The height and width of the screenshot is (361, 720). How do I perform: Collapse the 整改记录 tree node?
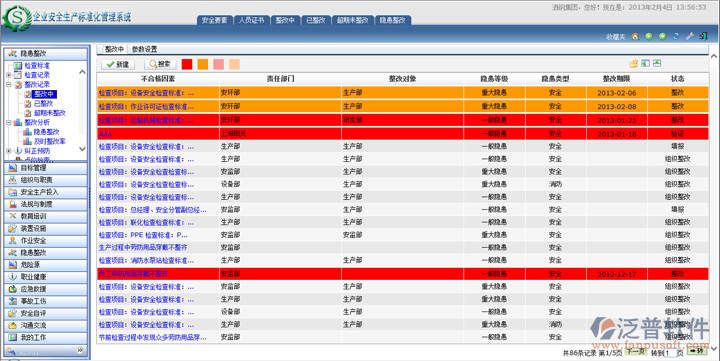pyautogui.click(x=9, y=85)
